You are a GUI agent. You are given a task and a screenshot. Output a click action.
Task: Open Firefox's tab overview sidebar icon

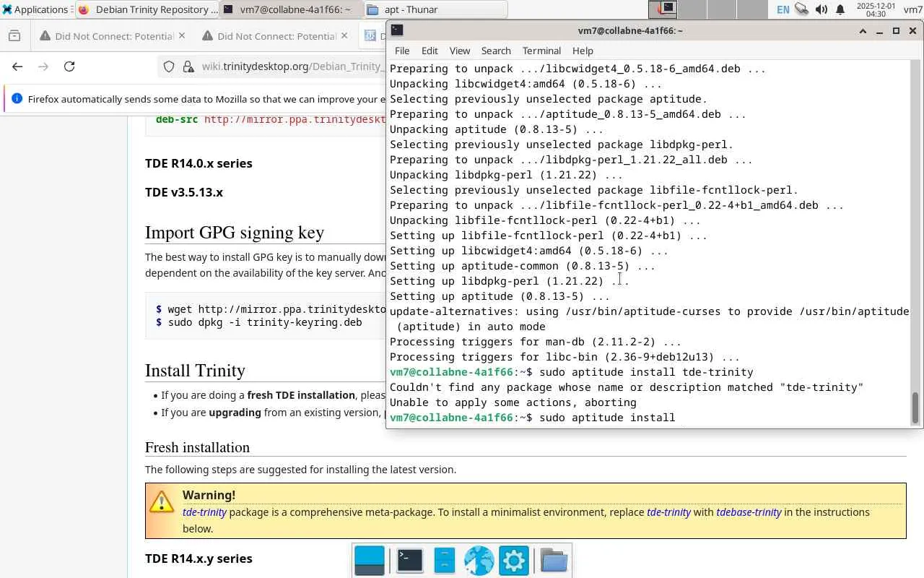tap(14, 36)
